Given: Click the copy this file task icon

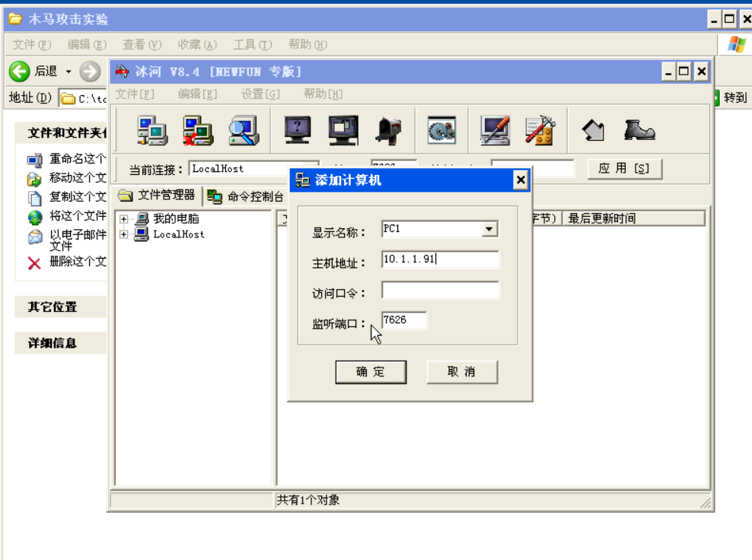Looking at the screenshot, I should click(34, 198).
